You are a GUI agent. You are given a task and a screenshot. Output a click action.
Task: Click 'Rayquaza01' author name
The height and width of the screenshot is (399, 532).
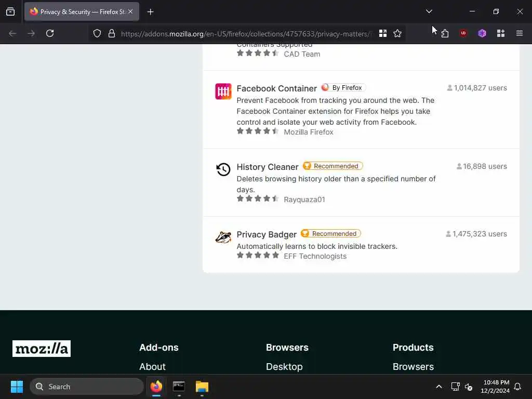[x=304, y=199]
